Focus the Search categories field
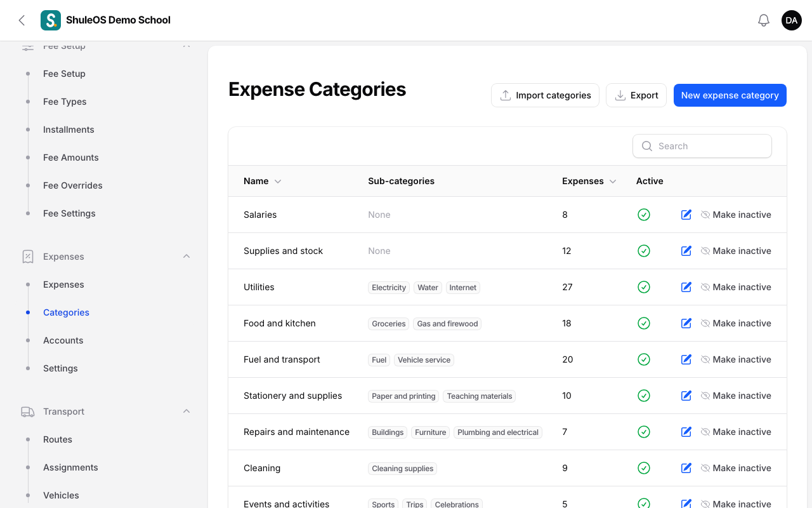 pos(702,146)
